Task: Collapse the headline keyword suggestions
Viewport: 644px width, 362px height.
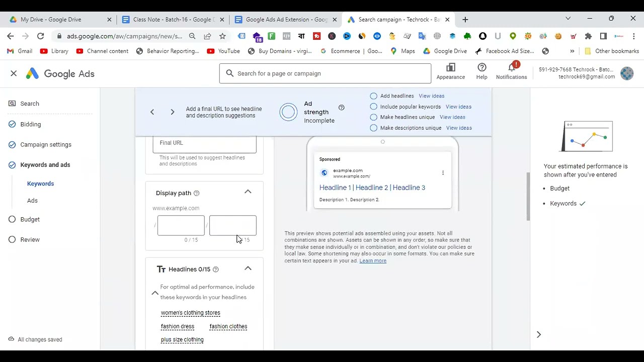Action: tap(155, 293)
